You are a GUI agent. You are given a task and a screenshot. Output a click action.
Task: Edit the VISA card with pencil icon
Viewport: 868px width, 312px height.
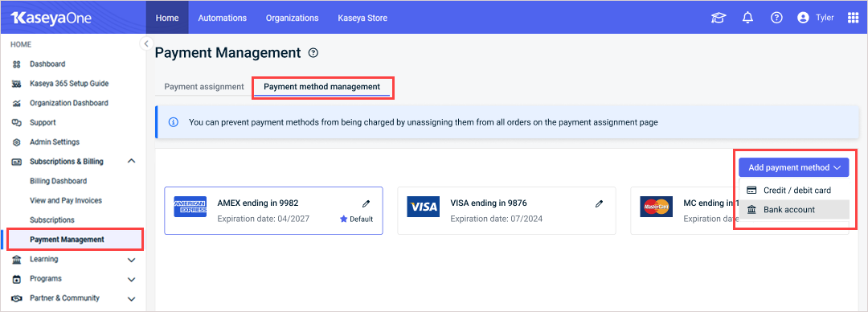(599, 204)
